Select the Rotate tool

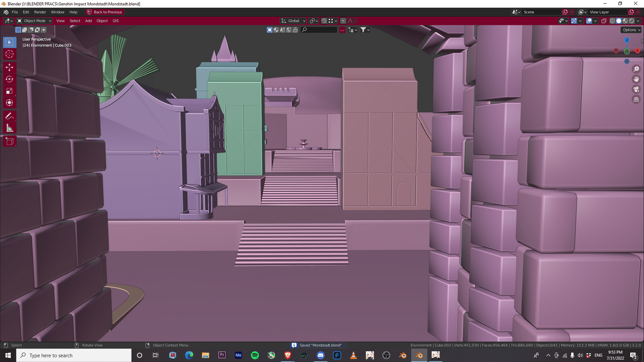tap(9, 79)
